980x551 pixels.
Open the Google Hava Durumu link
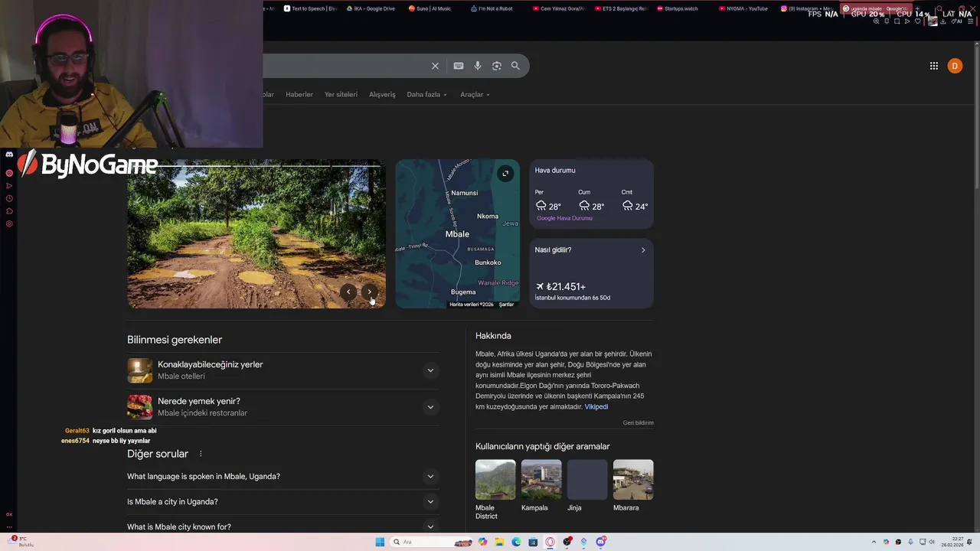pos(564,218)
